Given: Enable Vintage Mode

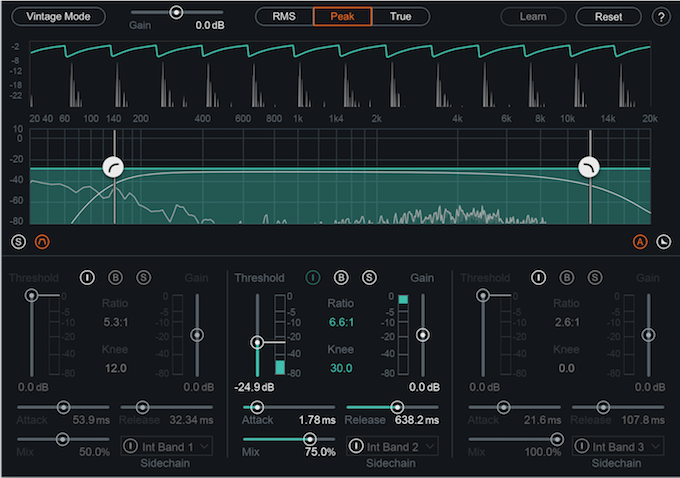Looking at the screenshot, I should 58,16.
